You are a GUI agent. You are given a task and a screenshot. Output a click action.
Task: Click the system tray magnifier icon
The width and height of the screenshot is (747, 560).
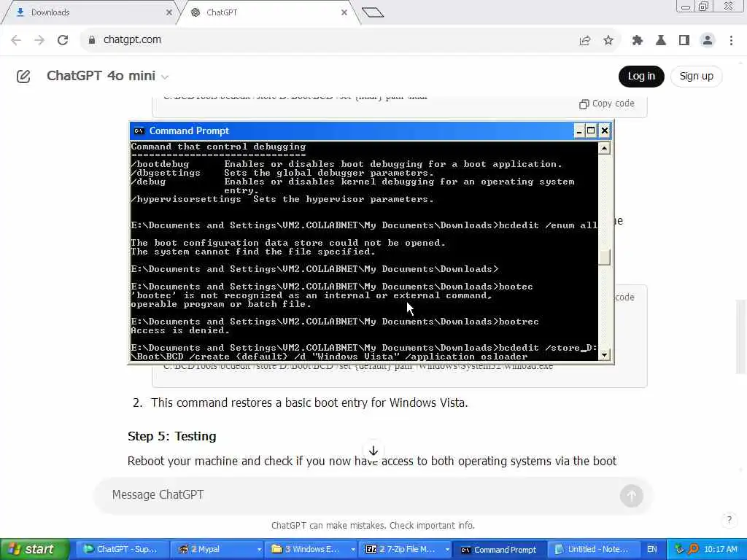click(x=693, y=550)
